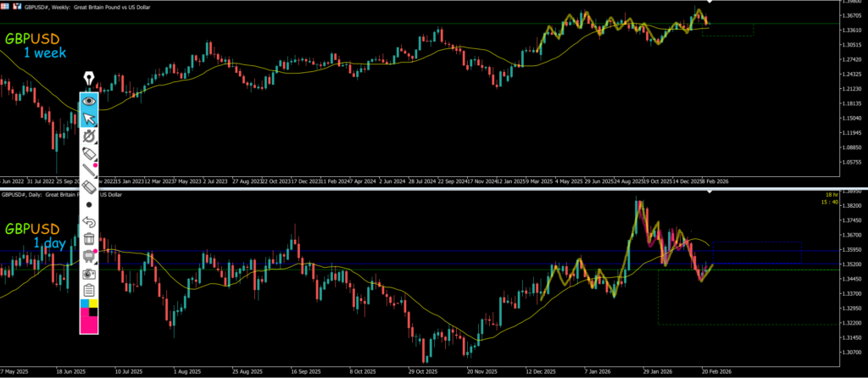Take a screenshot with the camera icon
This screenshot has height=378, width=868.
point(89,274)
